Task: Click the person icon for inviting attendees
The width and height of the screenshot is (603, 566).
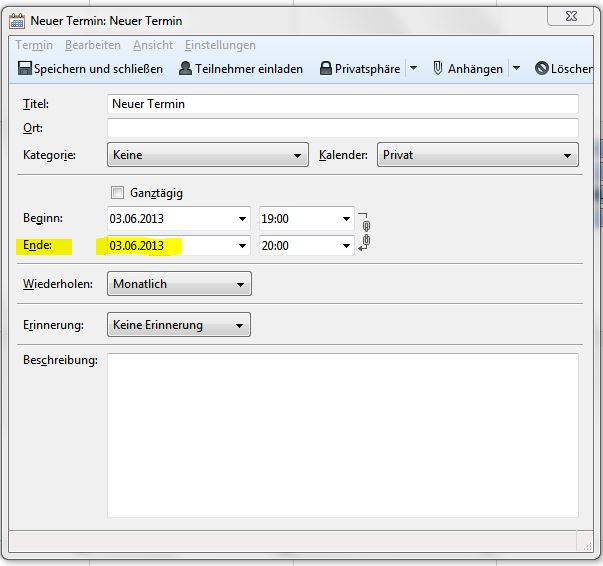Action: click(185, 68)
